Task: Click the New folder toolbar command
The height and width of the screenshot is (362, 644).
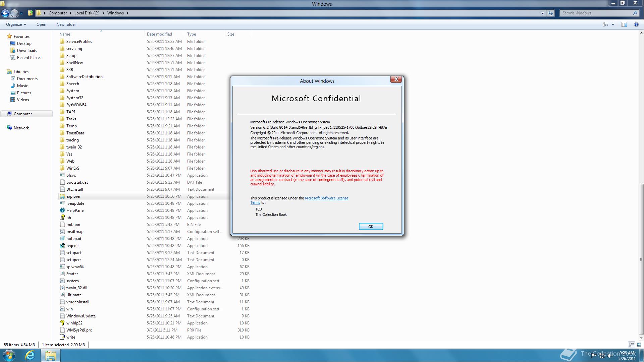Action: click(66, 24)
